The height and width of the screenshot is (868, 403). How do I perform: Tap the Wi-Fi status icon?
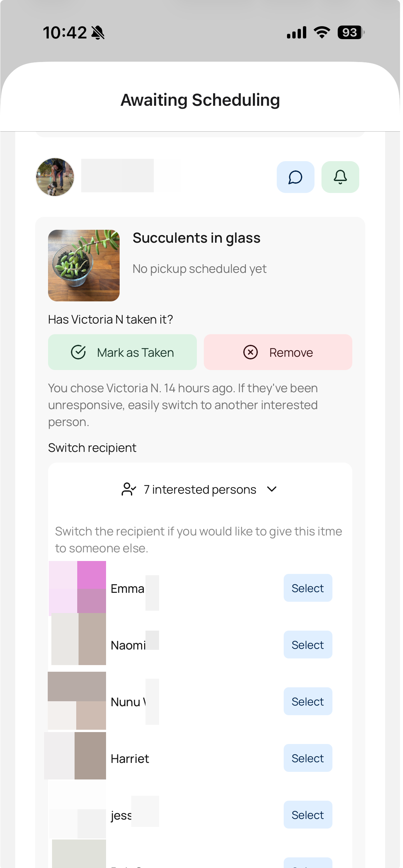(322, 32)
